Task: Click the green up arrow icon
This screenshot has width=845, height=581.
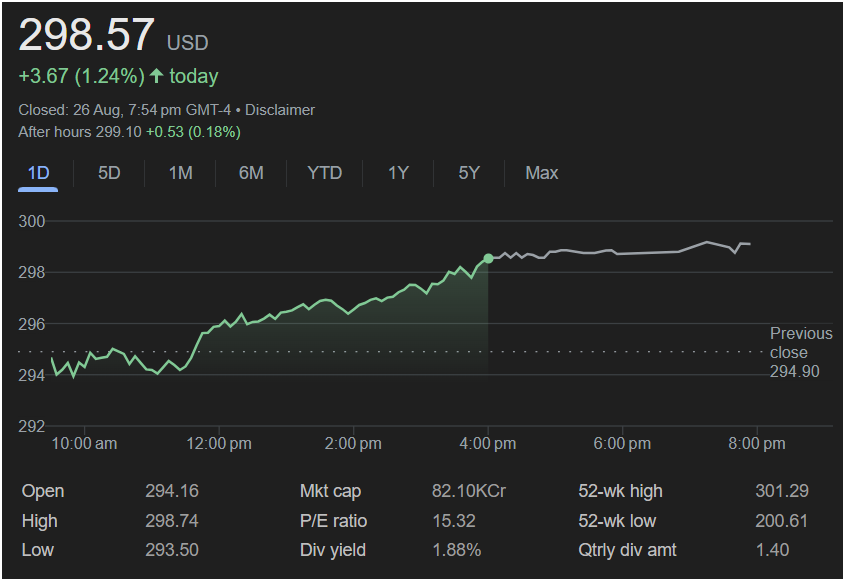Action: coord(156,76)
